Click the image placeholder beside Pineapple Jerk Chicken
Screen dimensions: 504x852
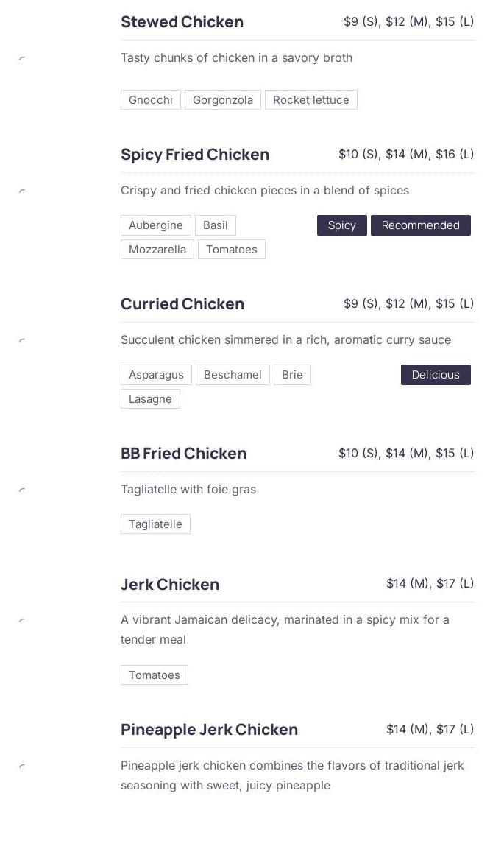tap(22, 766)
